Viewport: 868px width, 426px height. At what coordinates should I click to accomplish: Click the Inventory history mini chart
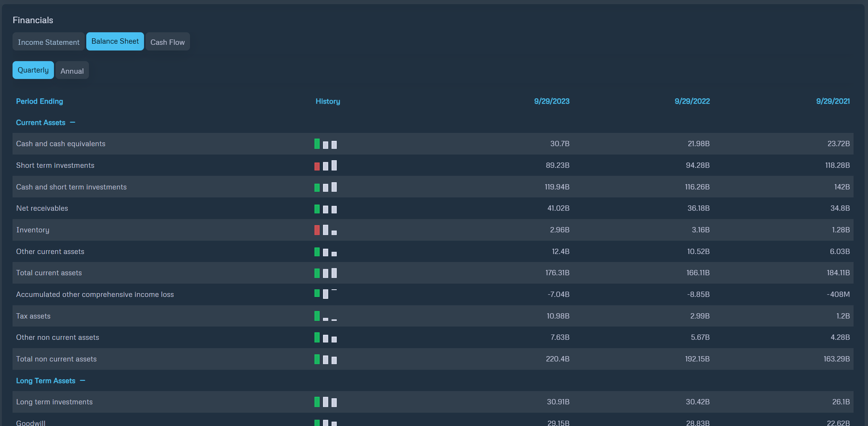click(325, 230)
